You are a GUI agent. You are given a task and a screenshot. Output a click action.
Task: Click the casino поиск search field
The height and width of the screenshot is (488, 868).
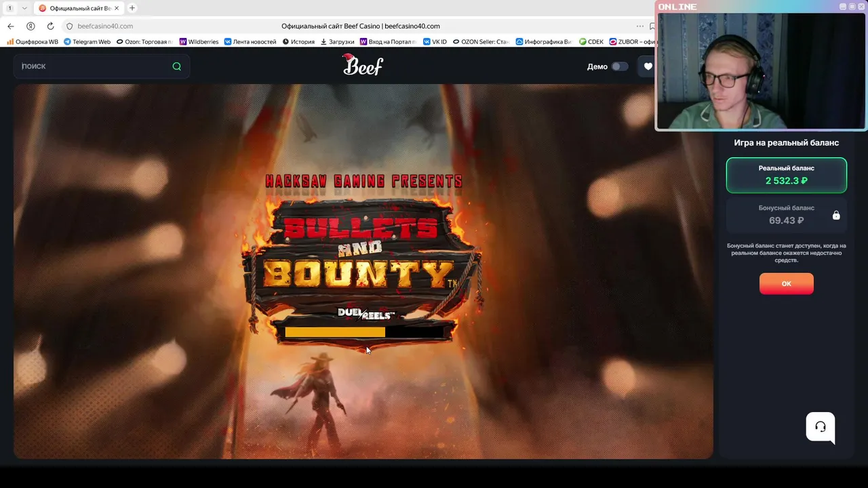(x=102, y=66)
